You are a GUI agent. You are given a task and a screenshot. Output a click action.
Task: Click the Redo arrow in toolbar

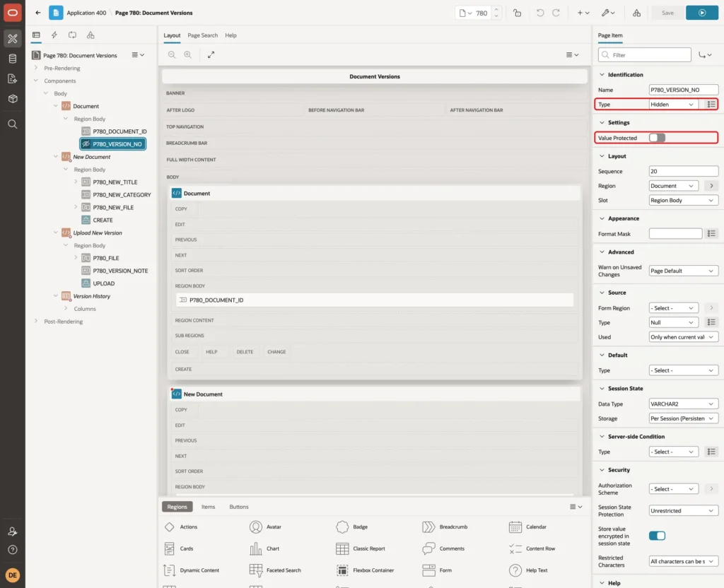pos(556,13)
